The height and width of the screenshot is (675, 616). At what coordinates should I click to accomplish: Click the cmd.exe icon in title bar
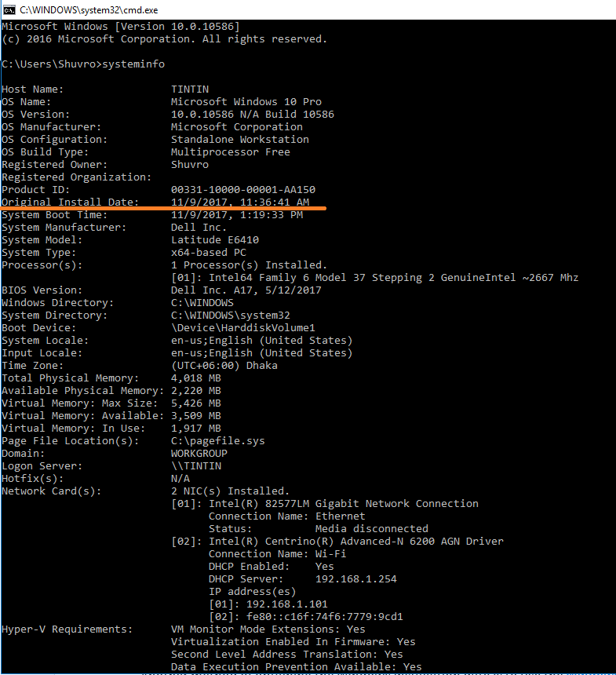click(9, 9)
